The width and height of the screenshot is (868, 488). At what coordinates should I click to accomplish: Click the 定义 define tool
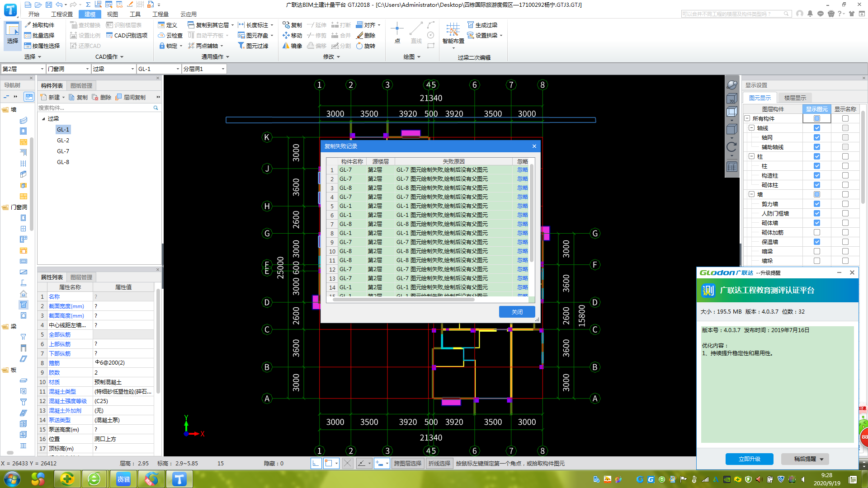(168, 25)
